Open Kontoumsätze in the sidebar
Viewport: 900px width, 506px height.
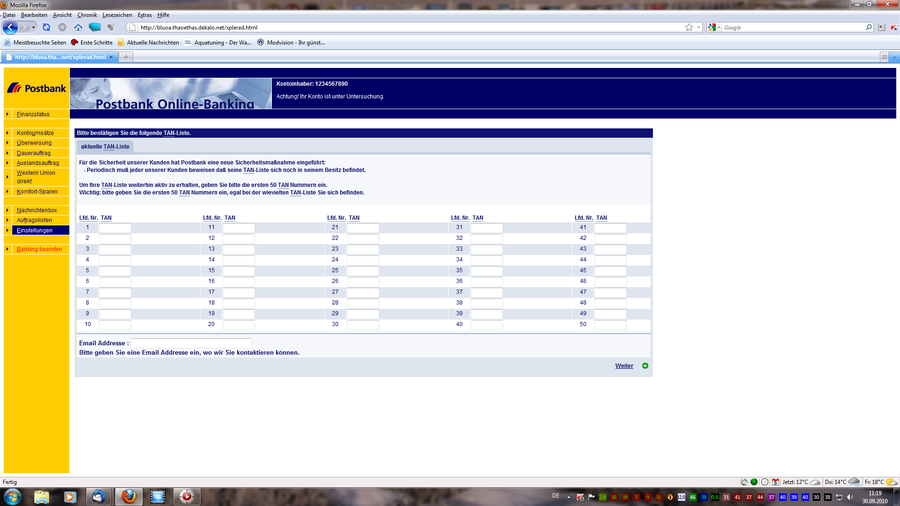pos(35,133)
